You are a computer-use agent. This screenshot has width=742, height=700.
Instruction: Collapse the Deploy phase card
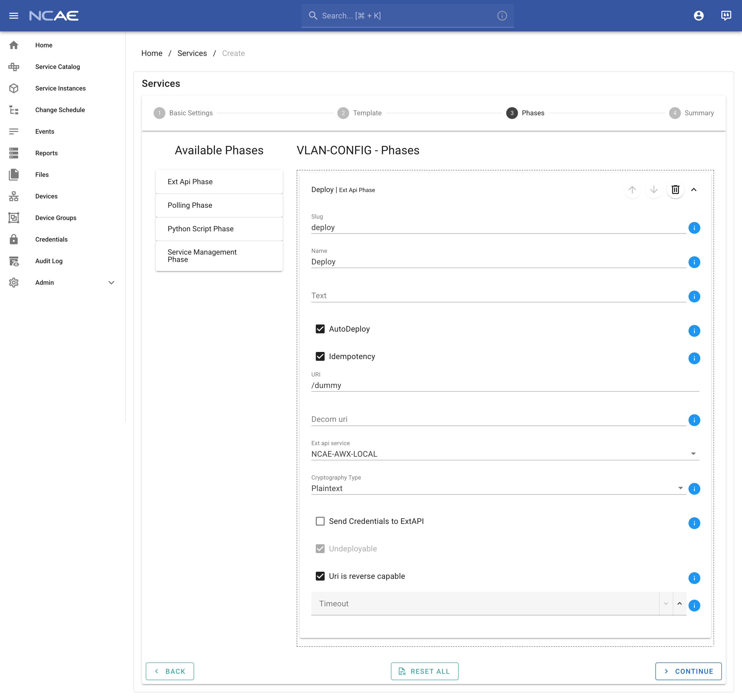point(694,190)
